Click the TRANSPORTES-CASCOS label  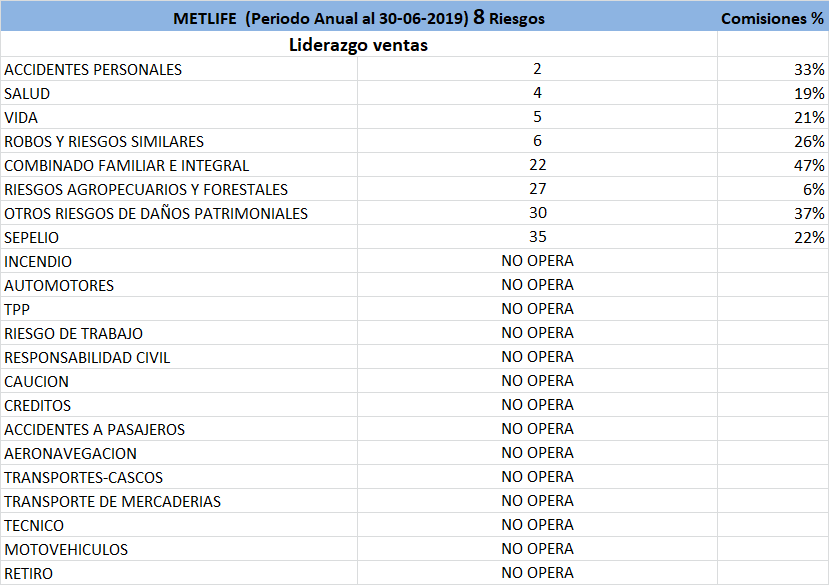(x=84, y=478)
